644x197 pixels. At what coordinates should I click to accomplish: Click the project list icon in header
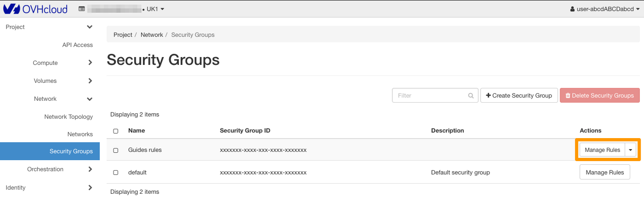[x=81, y=9]
